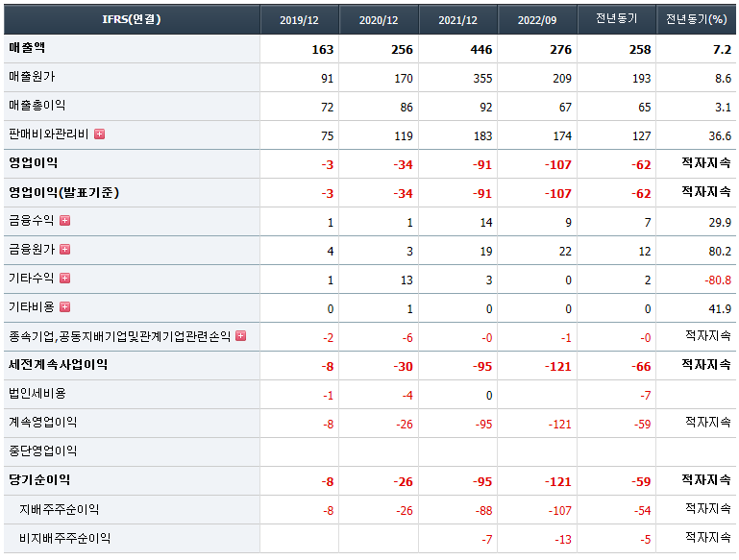The width and height of the screenshot is (739, 560).
Task: Click 매출액 growth value 7.2
Action: (x=722, y=49)
